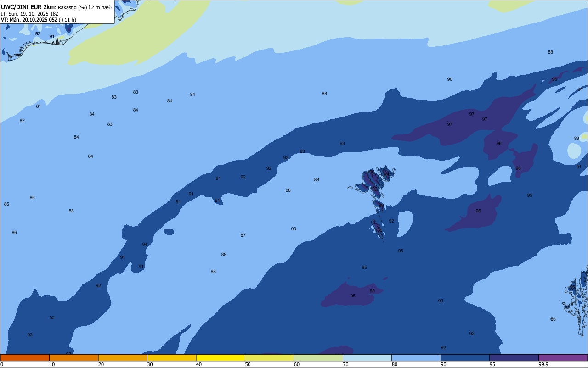Select the 30–40 legend color segment
Image resolution: width=588 pixels, height=368 pixels.
pyautogui.click(x=171, y=357)
